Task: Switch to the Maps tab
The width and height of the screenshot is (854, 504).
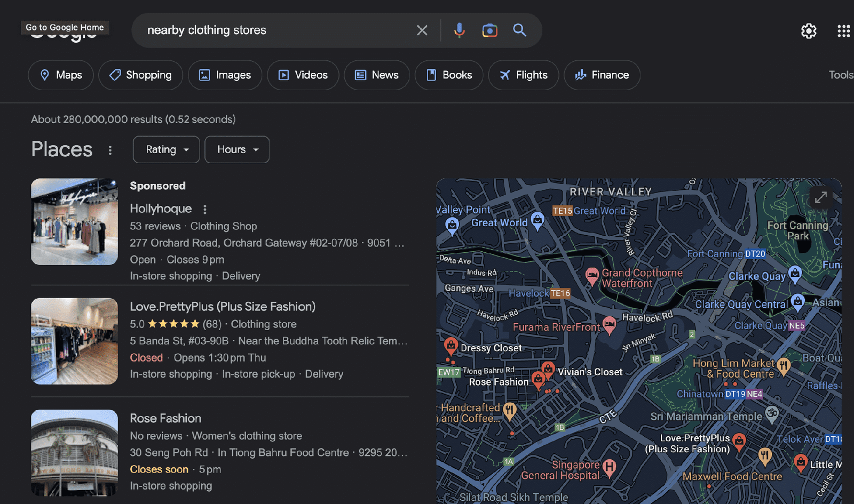Action: [x=61, y=75]
